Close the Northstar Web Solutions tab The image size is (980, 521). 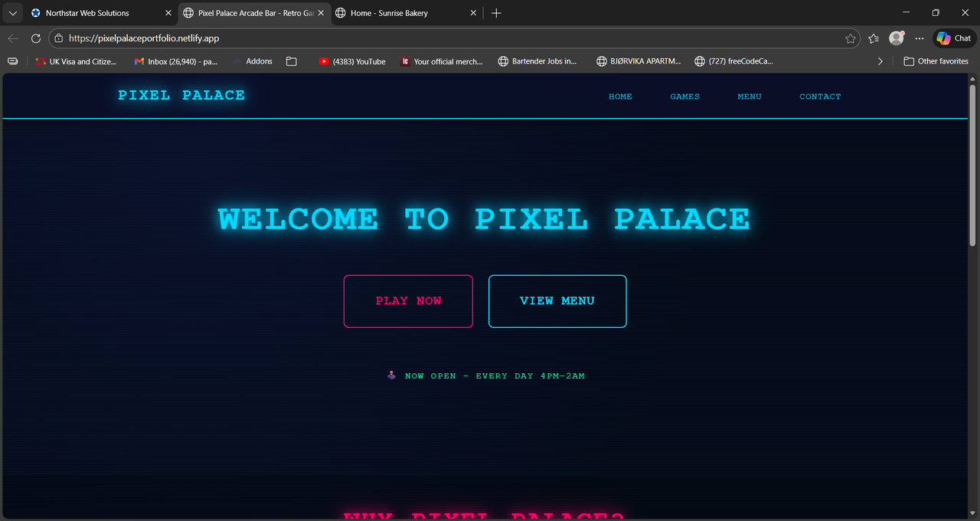pos(168,13)
